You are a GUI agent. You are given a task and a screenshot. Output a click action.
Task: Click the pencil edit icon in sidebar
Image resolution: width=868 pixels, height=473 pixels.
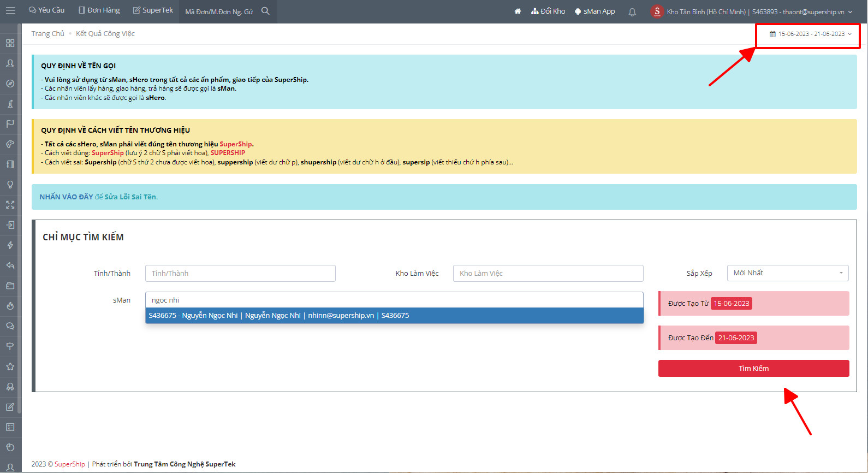10,407
